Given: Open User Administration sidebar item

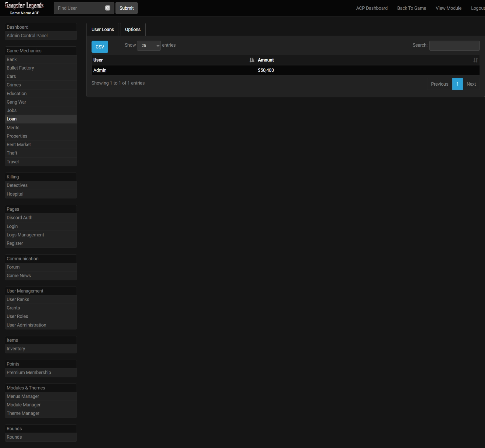Looking at the screenshot, I should coord(26,325).
